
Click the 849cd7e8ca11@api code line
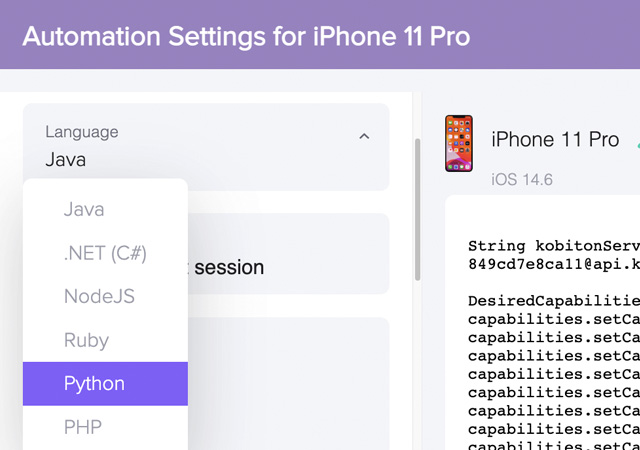point(554,264)
